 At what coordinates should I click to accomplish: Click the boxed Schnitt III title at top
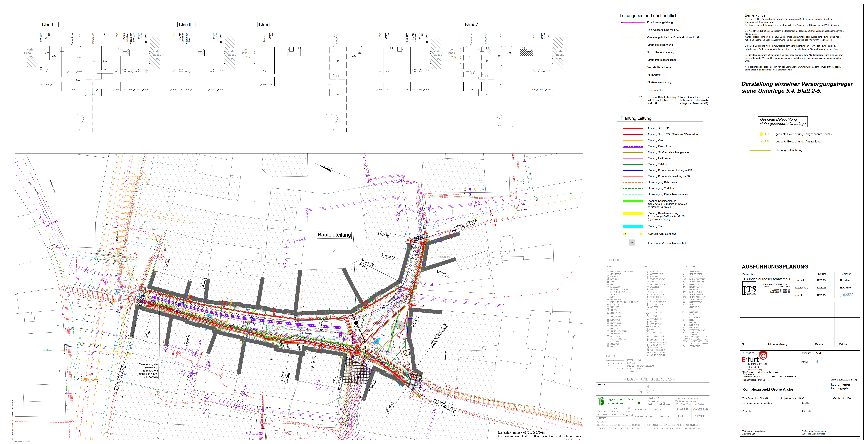pos(266,25)
